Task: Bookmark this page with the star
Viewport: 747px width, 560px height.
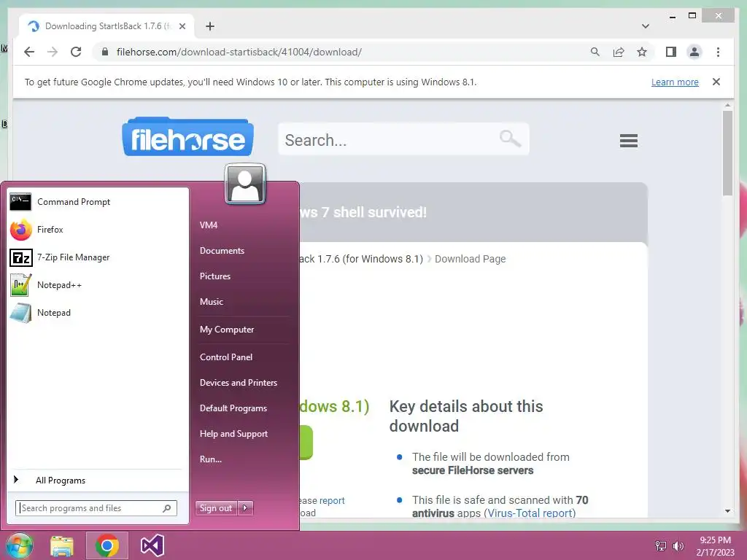Action: click(642, 52)
